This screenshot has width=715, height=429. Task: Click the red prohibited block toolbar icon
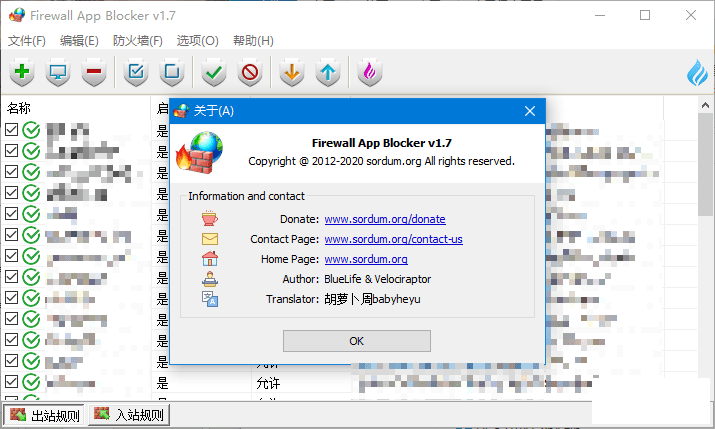click(x=250, y=72)
